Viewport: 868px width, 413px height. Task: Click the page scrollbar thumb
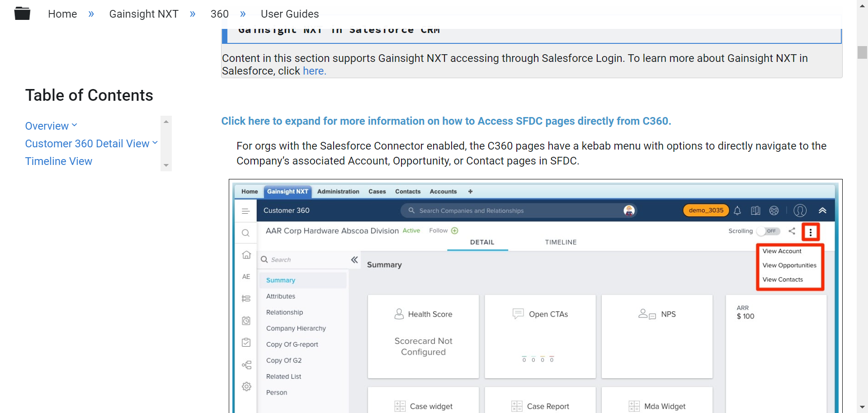pos(862,52)
